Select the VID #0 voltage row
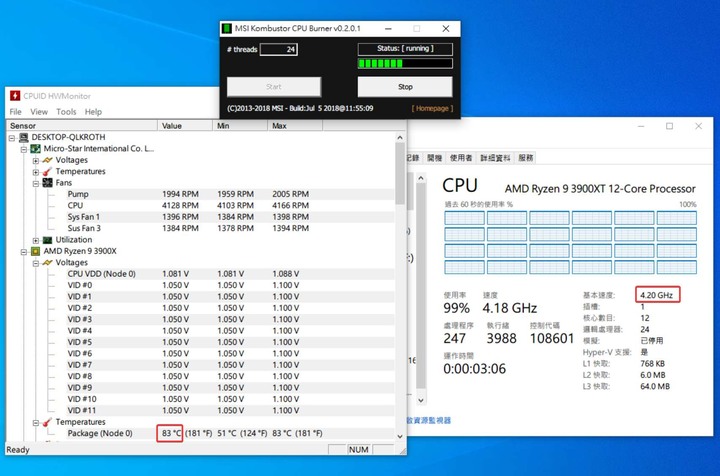 tap(230, 285)
